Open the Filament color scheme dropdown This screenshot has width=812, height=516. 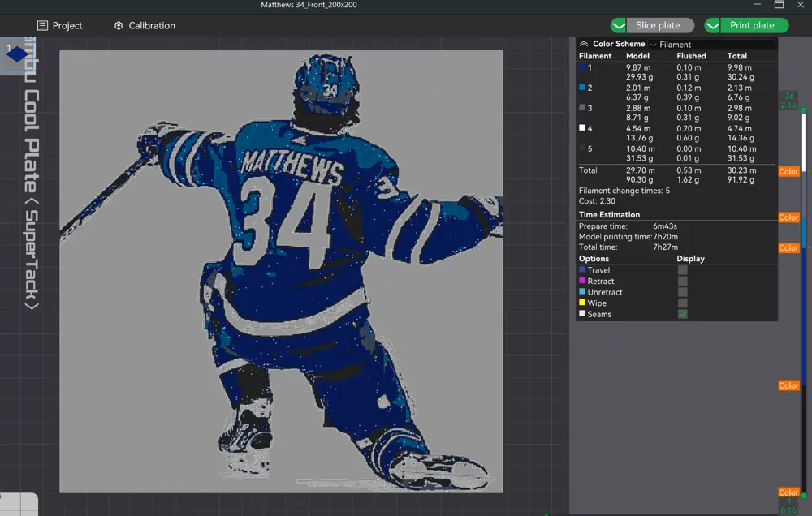(711, 45)
